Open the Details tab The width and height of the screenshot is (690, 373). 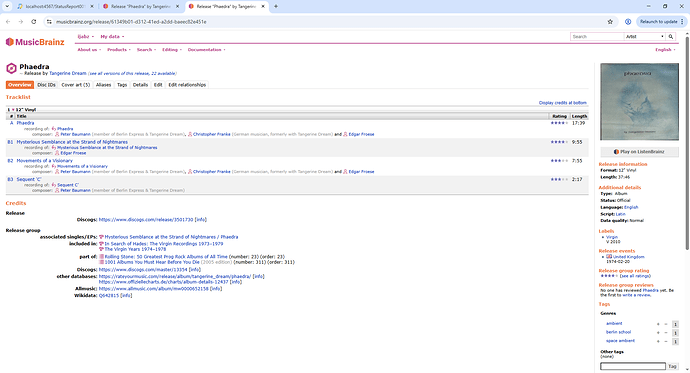[x=140, y=85]
